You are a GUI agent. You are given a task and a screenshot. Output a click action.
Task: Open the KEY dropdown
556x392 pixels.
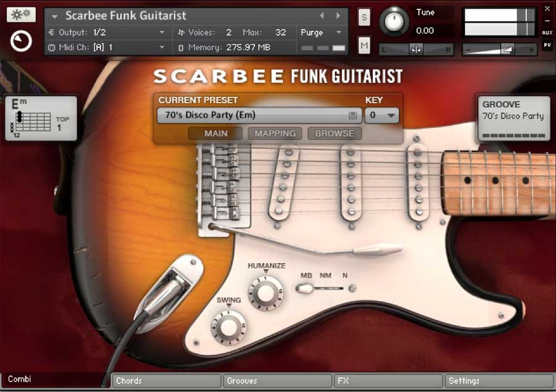coord(382,115)
